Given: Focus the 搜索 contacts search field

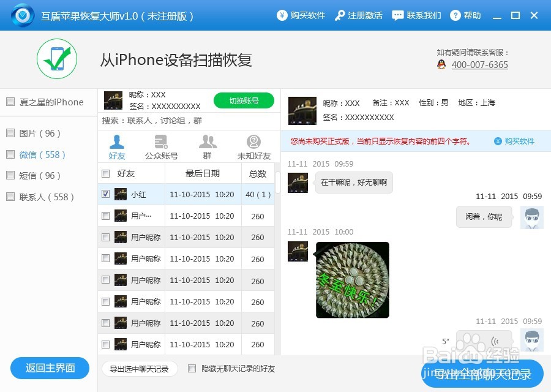Looking at the screenshot, I should tap(189, 121).
